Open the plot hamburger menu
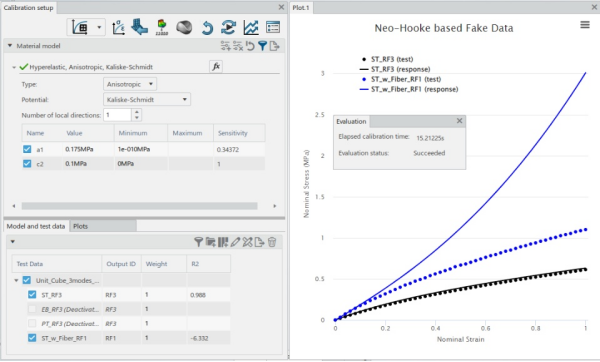The height and width of the screenshot is (362, 600). click(x=585, y=25)
